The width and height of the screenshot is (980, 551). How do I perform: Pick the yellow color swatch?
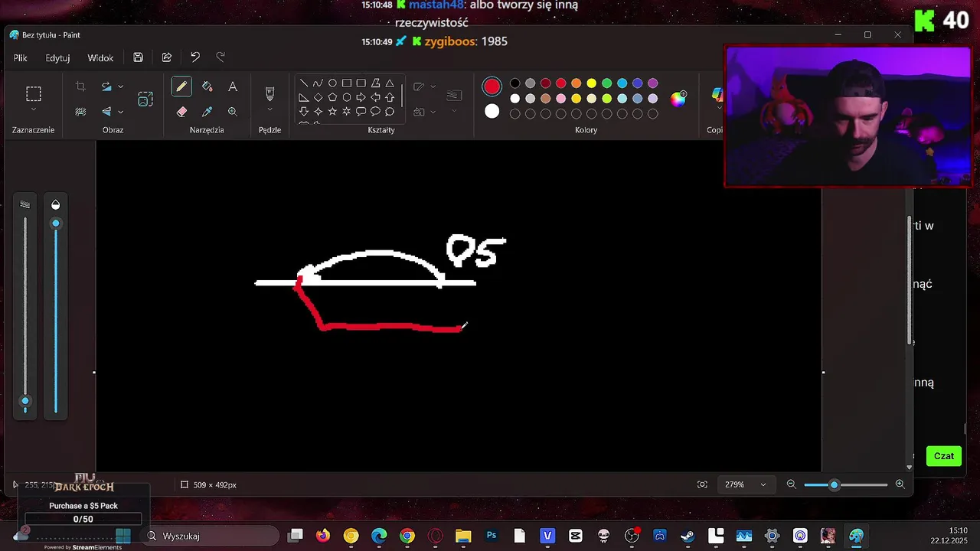(592, 83)
